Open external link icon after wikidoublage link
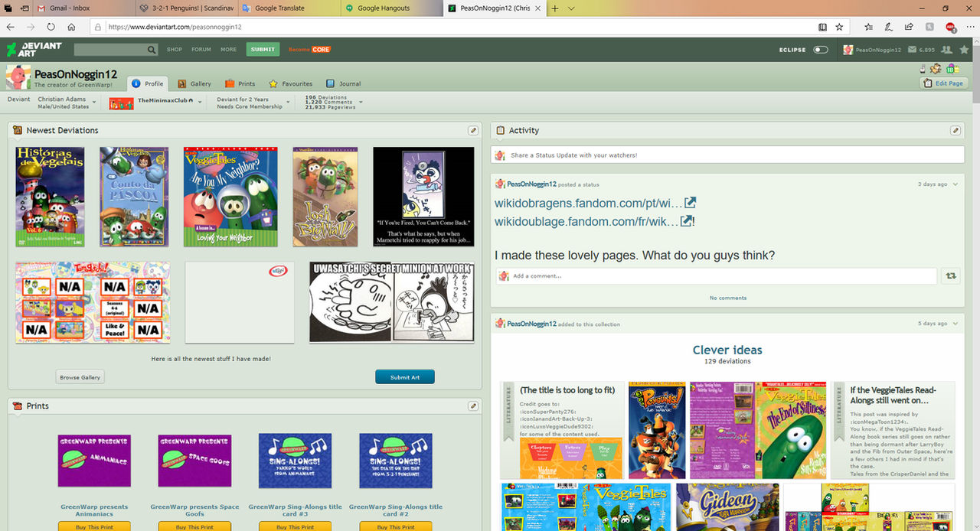This screenshot has height=531, width=980. pos(687,221)
